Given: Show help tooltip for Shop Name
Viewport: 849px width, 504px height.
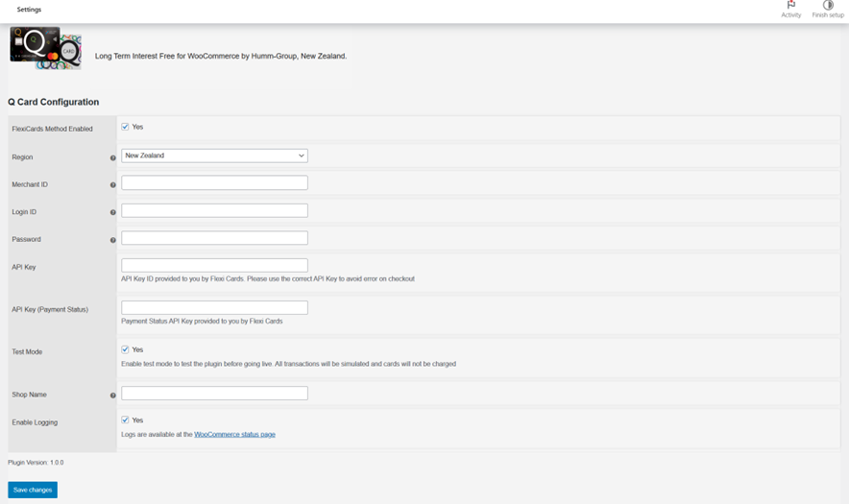Looking at the screenshot, I should (113, 396).
